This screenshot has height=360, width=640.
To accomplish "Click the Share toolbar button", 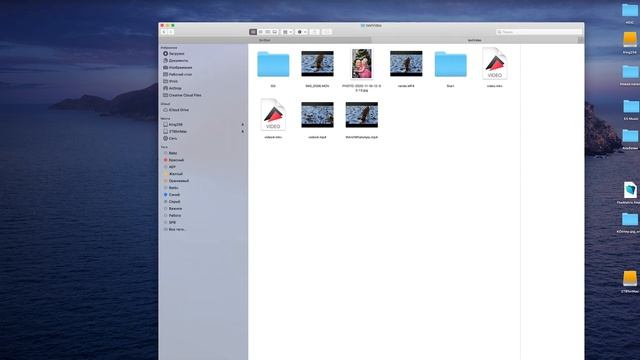I will pyautogui.click(x=315, y=32).
